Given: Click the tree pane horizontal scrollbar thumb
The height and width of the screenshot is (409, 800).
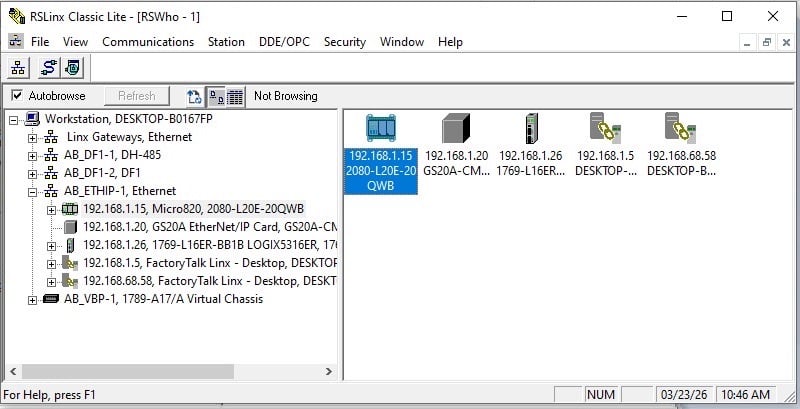Looking at the screenshot, I should (128, 372).
